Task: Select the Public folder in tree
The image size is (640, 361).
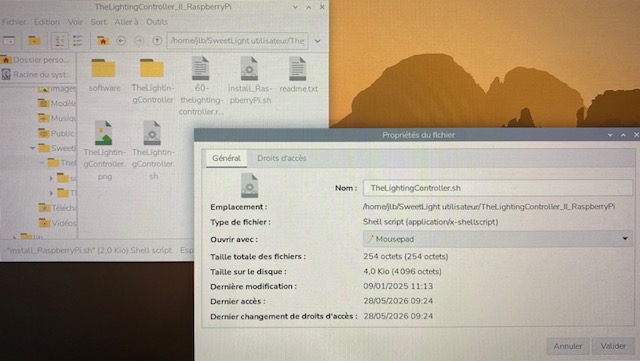Action: (56, 133)
